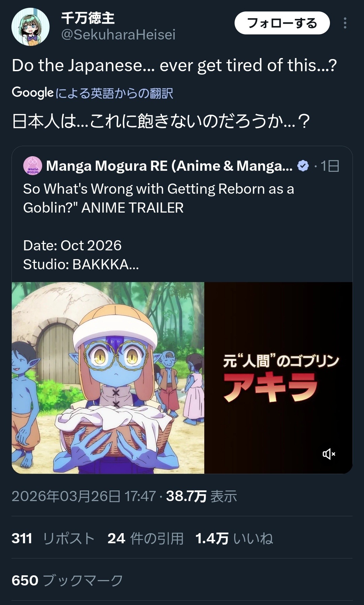Show the 1.4万 いいね likes list
364x605 pixels.
(x=234, y=539)
